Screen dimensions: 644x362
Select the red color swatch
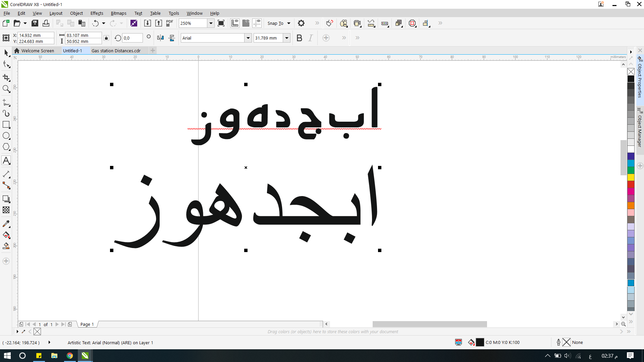631,184
